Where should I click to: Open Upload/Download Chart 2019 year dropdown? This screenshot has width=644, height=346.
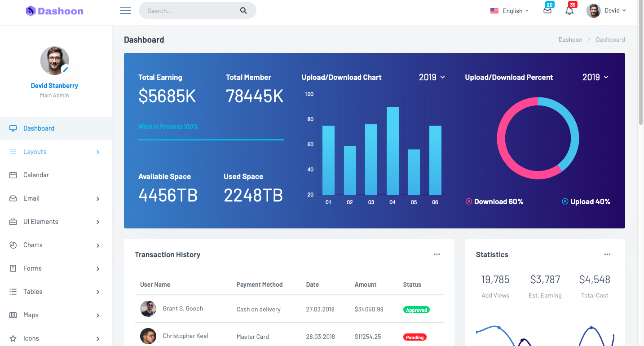(x=432, y=77)
